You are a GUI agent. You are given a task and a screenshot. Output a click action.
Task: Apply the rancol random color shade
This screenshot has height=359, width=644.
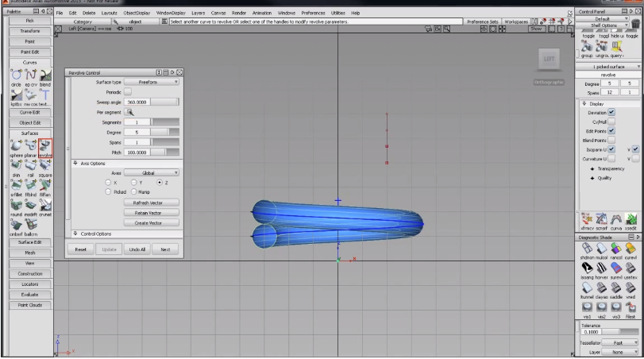[x=616, y=248]
